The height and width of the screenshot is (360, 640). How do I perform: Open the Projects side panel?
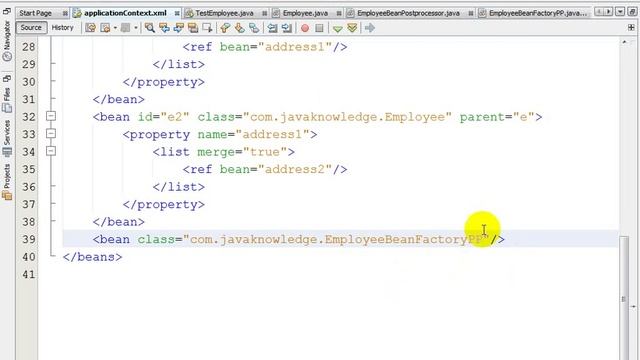click(x=7, y=182)
